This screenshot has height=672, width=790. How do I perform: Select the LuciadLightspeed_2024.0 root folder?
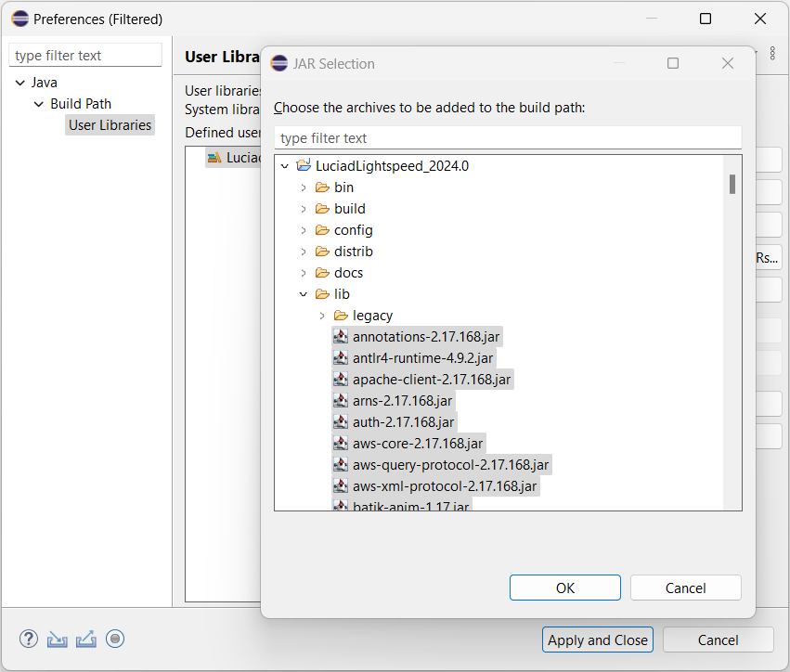pyautogui.click(x=392, y=166)
